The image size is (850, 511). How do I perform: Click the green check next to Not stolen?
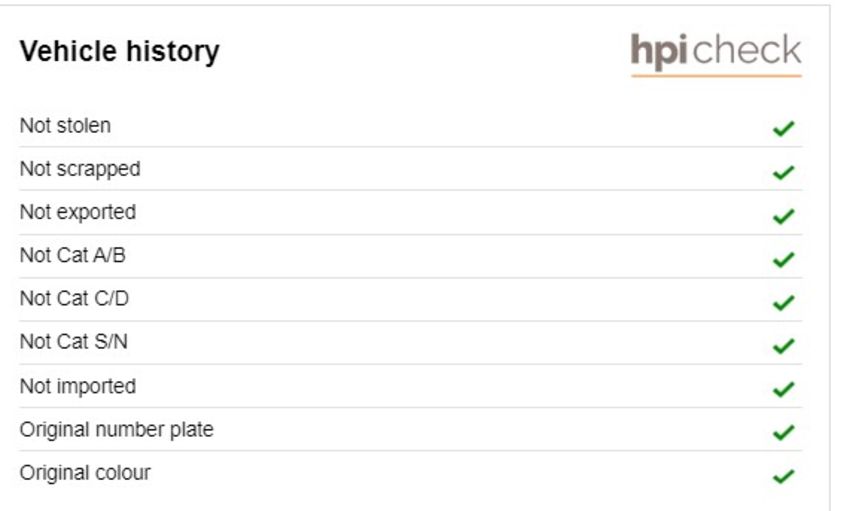point(783,128)
